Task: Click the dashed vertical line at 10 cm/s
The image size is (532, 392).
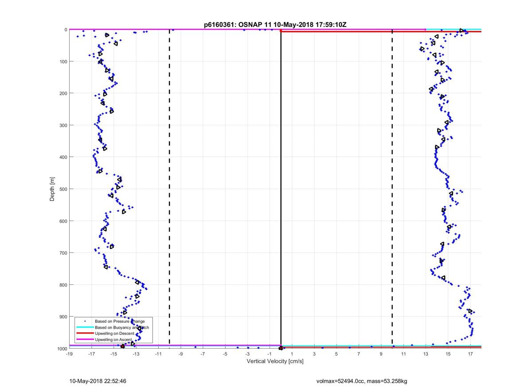Action: pos(392,189)
